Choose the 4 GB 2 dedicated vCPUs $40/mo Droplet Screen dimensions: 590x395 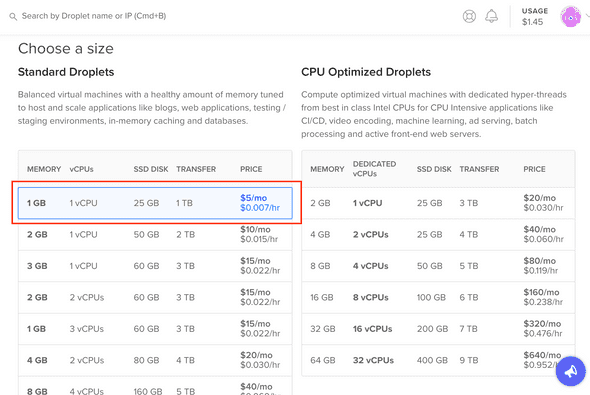click(x=438, y=234)
